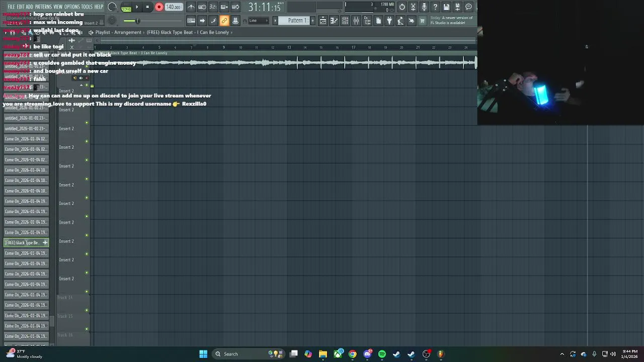Open the tempo tapper icon
The image size is (644, 362).
(x=400, y=21)
